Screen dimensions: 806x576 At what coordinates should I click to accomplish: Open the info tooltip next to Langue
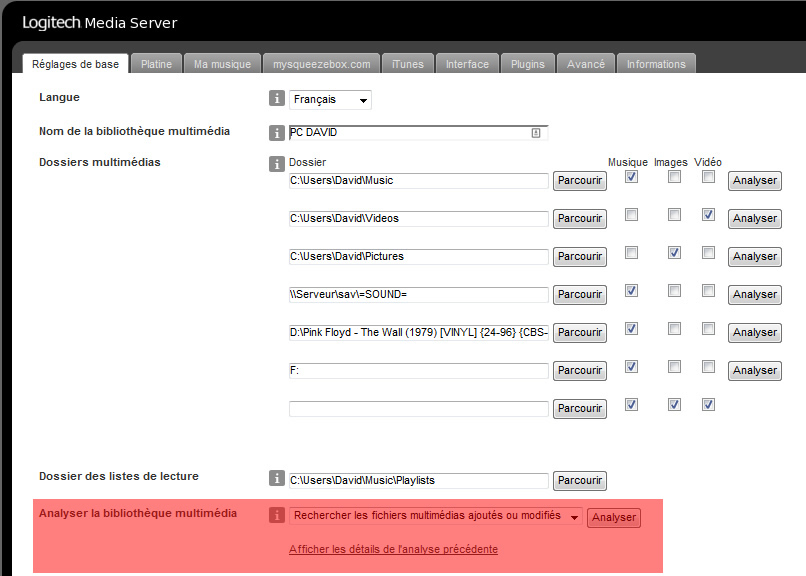click(x=277, y=98)
